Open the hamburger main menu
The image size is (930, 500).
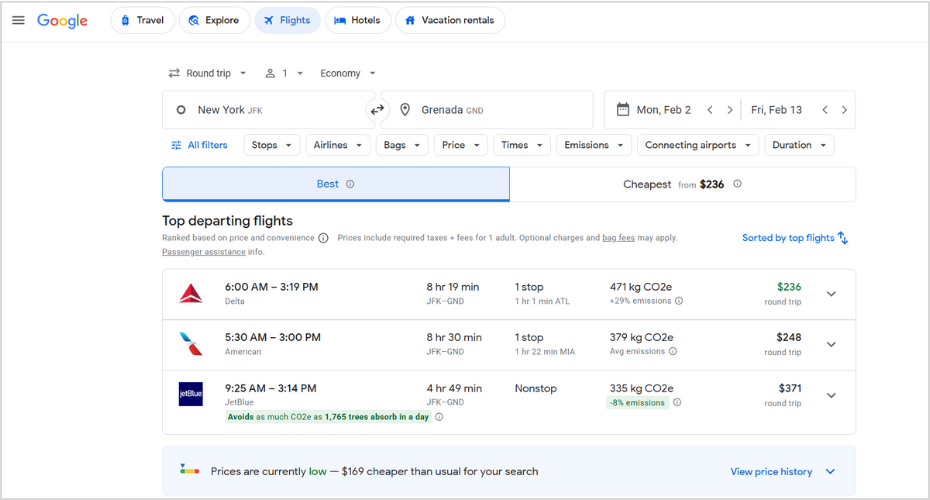pos(18,20)
